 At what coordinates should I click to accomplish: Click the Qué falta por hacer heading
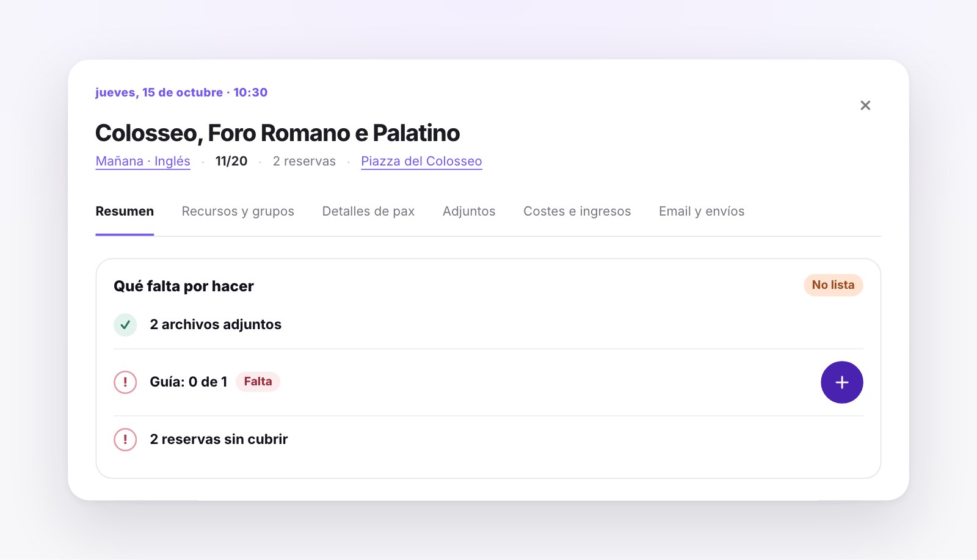pos(184,286)
